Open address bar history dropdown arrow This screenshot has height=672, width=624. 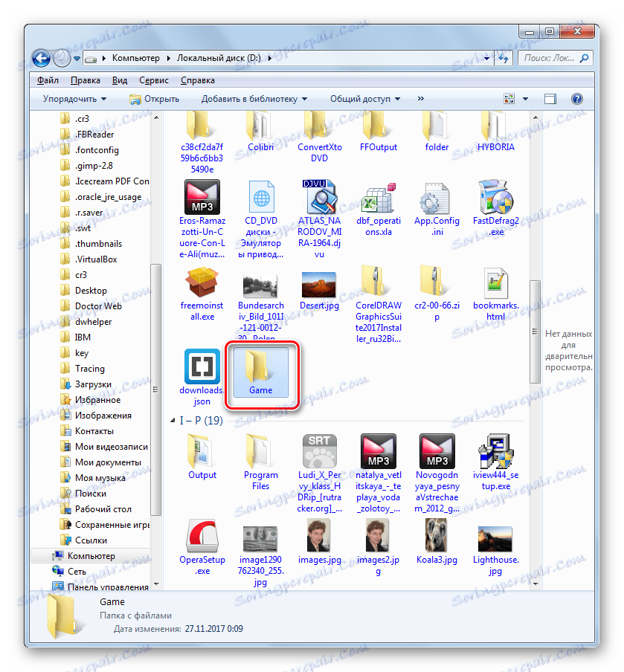[486, 58]
